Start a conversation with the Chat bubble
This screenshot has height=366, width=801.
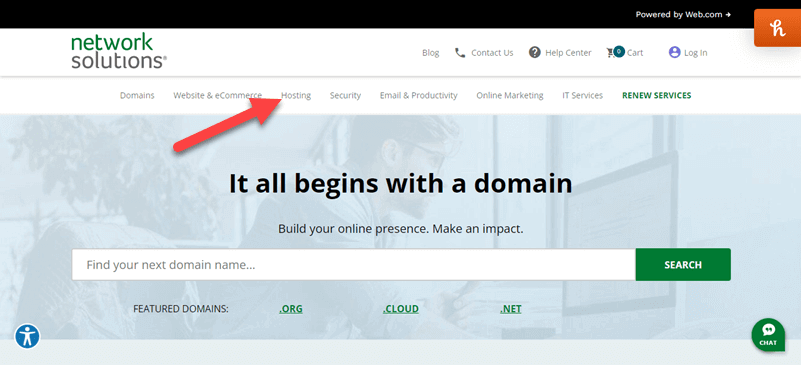[768, 335]
